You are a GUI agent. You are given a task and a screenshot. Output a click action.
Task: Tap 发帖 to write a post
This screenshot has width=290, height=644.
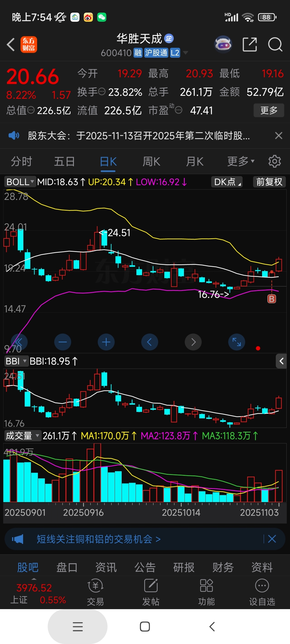click(x=151, y=592)
